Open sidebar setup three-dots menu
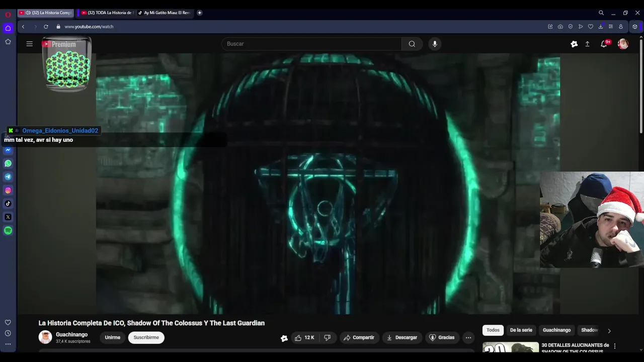Viewport: 644px width, 362px height. [x=8, y=344]
